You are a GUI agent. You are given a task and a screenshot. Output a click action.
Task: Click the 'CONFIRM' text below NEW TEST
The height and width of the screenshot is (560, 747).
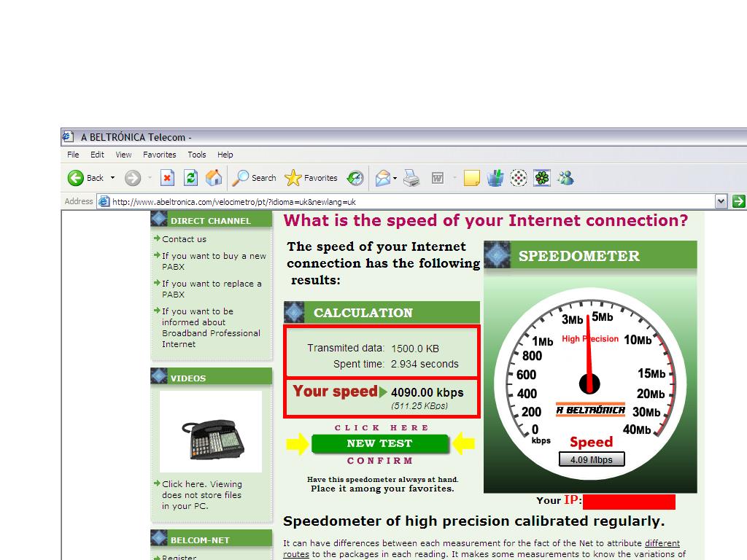(379, 461)
